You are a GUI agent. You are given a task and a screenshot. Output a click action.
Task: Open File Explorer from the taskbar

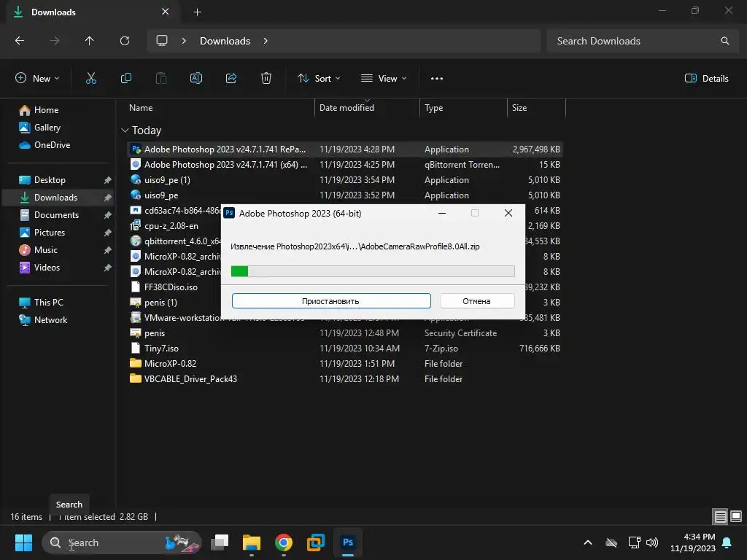pos(252,542)
